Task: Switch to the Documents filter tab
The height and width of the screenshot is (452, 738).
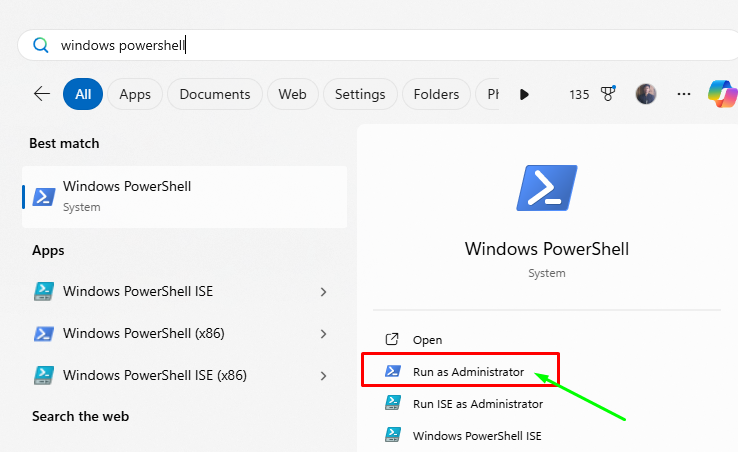Action: [x=215, y=94]
